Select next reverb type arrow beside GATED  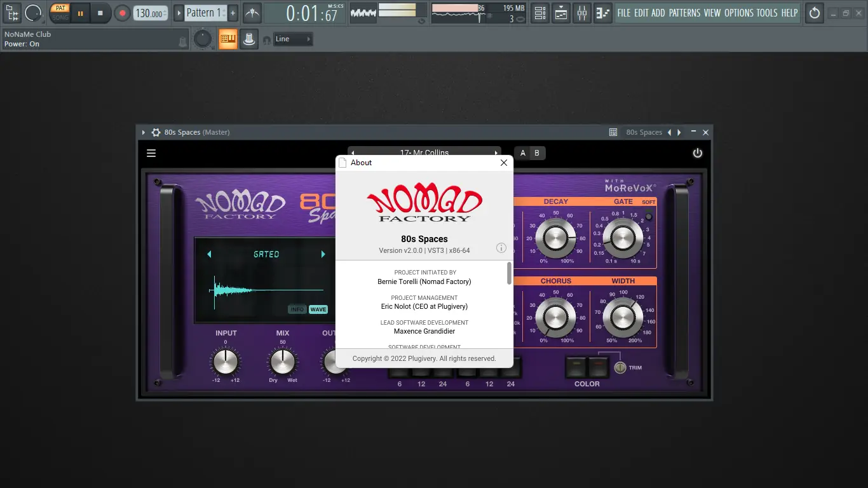(323, 254)
